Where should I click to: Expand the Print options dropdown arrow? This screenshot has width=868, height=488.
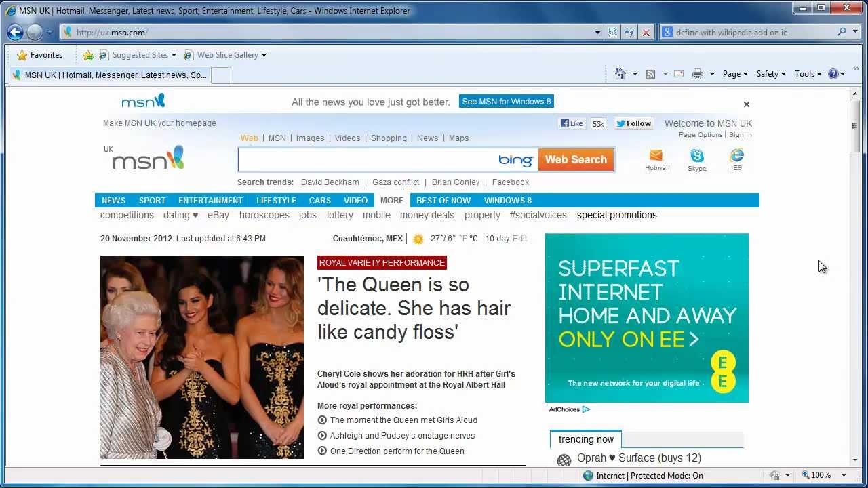coord(712,74)
